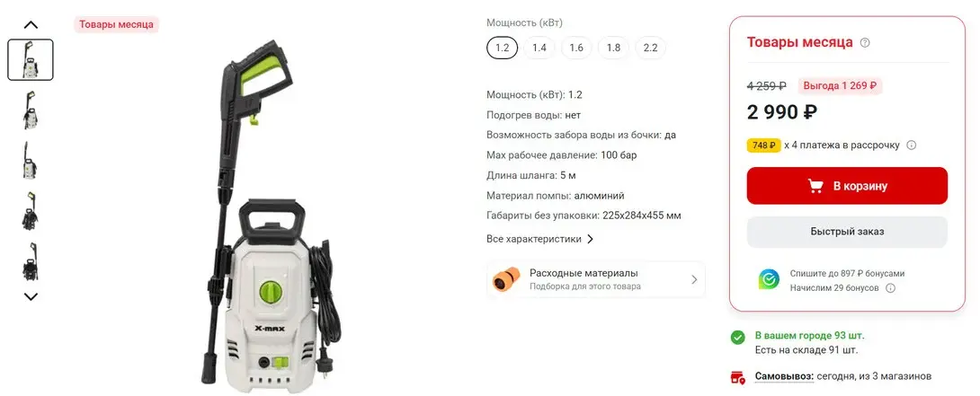Viewport: 980px width, 396px height.
Task: Click info icon next to Начислим 29 бонусов
Action: [891, 288]
